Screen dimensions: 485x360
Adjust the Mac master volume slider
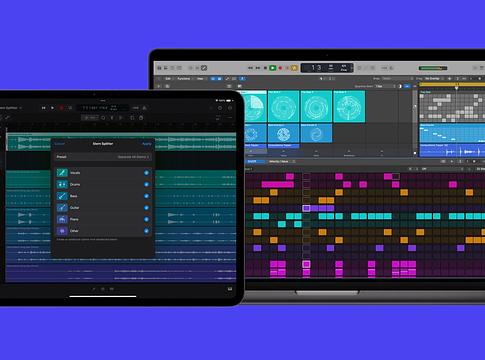(x=433, y=68)
